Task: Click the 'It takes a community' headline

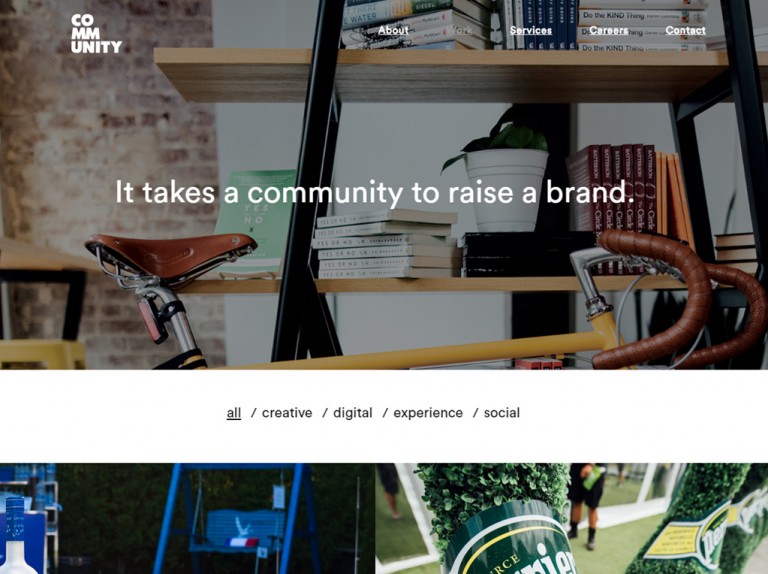Action: click(375, 192)
